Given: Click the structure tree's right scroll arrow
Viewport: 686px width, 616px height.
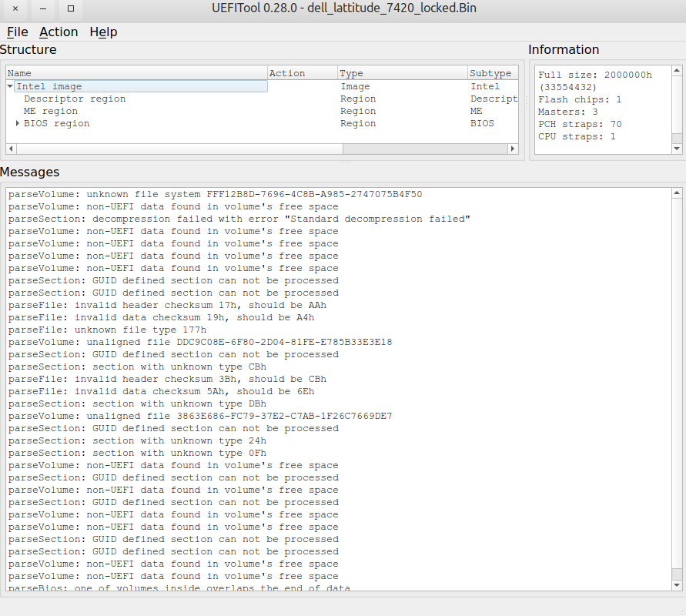Looking at the screenshot, I should tap(513, 149).
